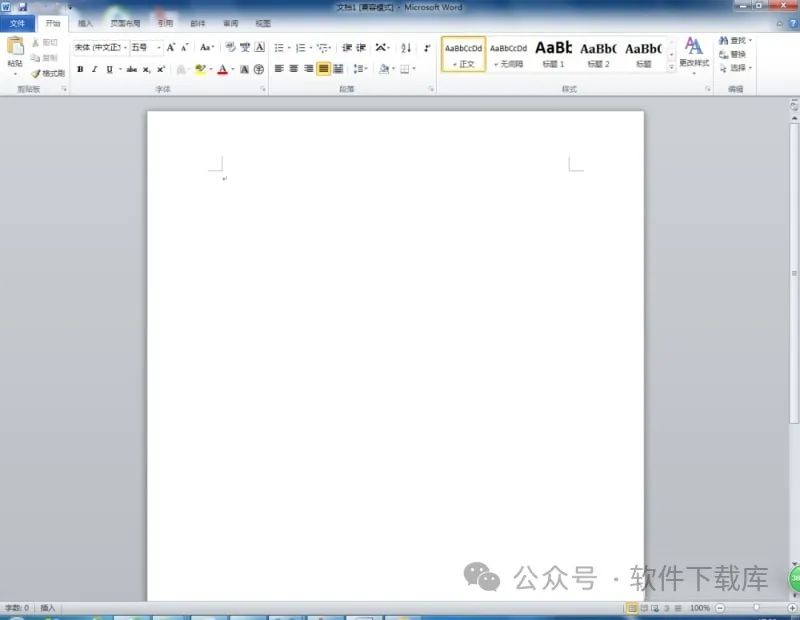Click the Copy (复制) icon
The width and height of the screenshot is (800, 620).
[x=35, y=58]
